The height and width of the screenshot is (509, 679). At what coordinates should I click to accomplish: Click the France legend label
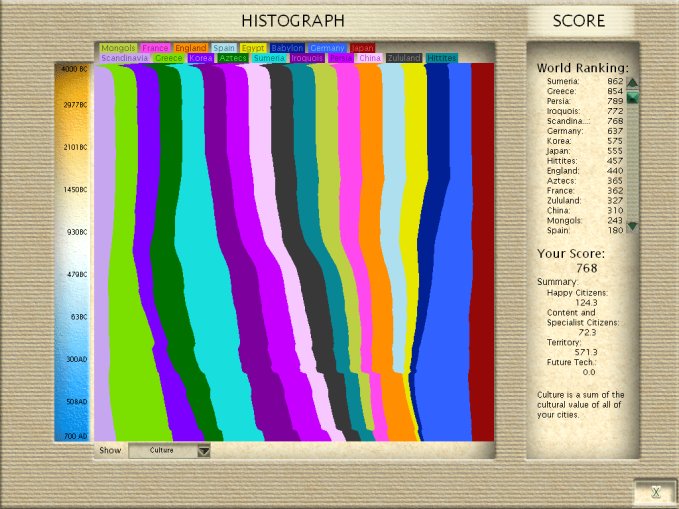[x=155, y=48]
